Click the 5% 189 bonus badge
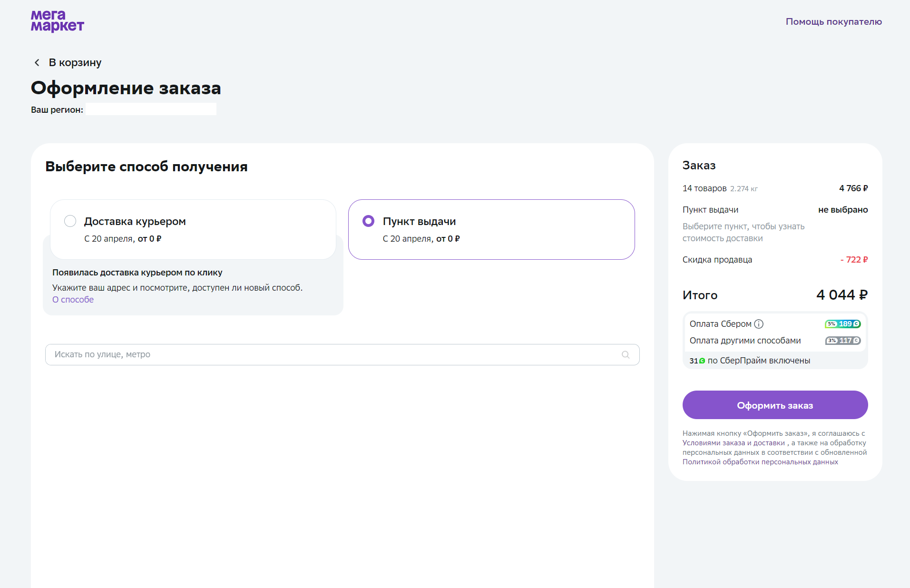Image resolution: width=910 pixels, height=588 pixels. [x=843, y=324]
